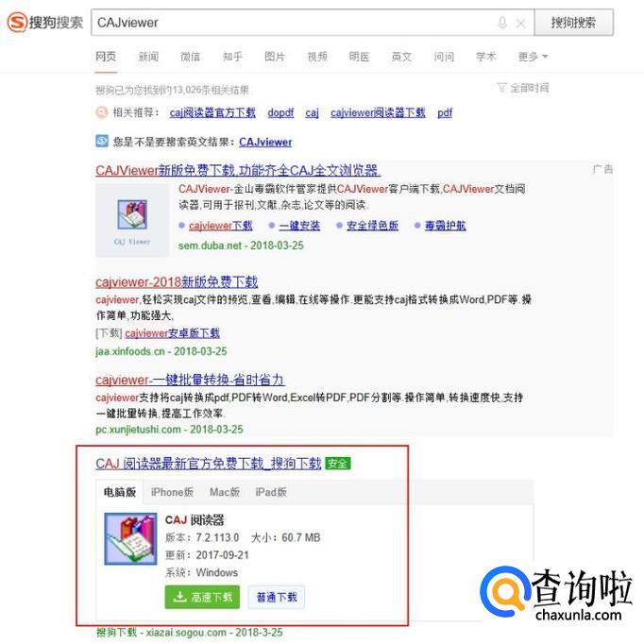The image size is (644, 644).
Task: Switch to the 知乎 tab
Action: point(232,57)
